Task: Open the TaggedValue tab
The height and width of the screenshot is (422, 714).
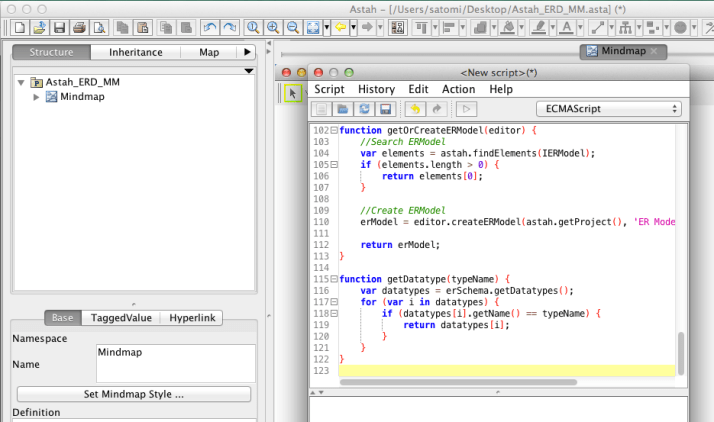Action: coord(120,318)
